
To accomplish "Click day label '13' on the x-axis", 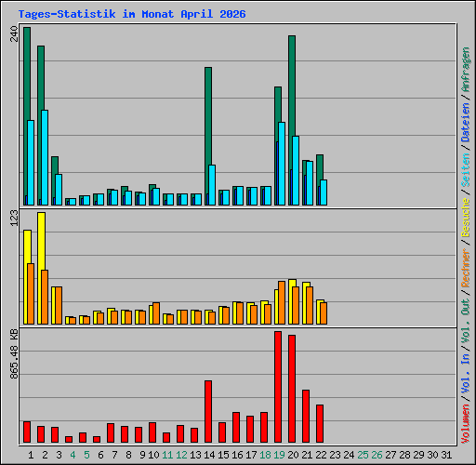I will point(195,455).
